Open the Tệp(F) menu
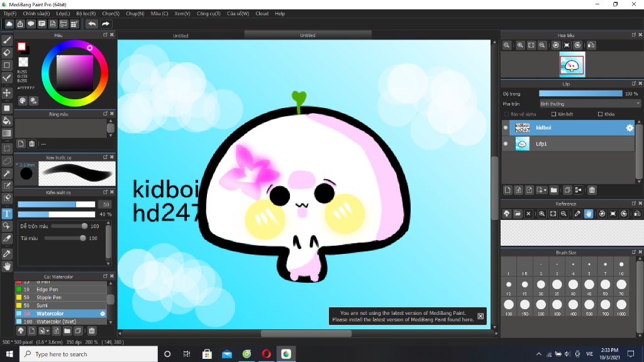 pyautogui.click(x=10, y=14)
